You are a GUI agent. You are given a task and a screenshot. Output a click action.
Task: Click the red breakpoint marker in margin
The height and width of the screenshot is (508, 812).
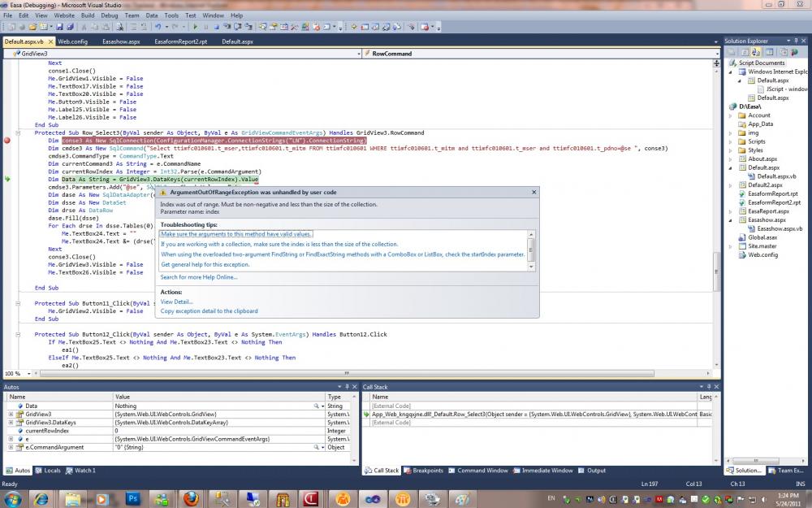tap(7, 141)
